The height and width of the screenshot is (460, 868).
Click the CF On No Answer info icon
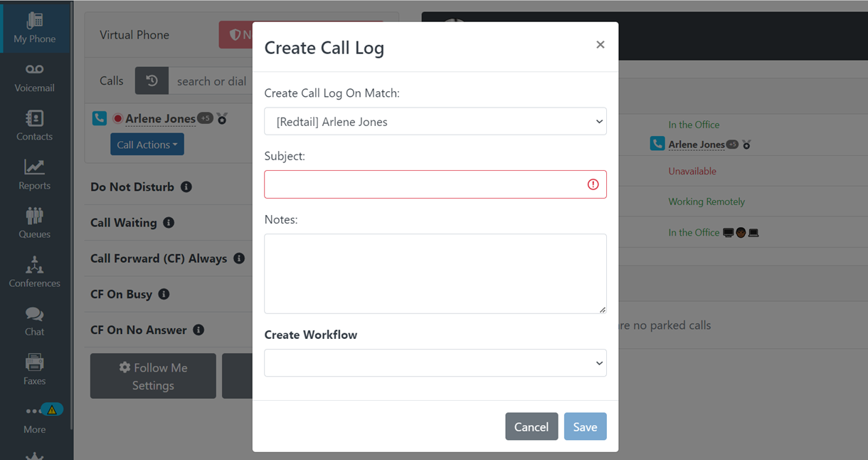pos(199,330)
